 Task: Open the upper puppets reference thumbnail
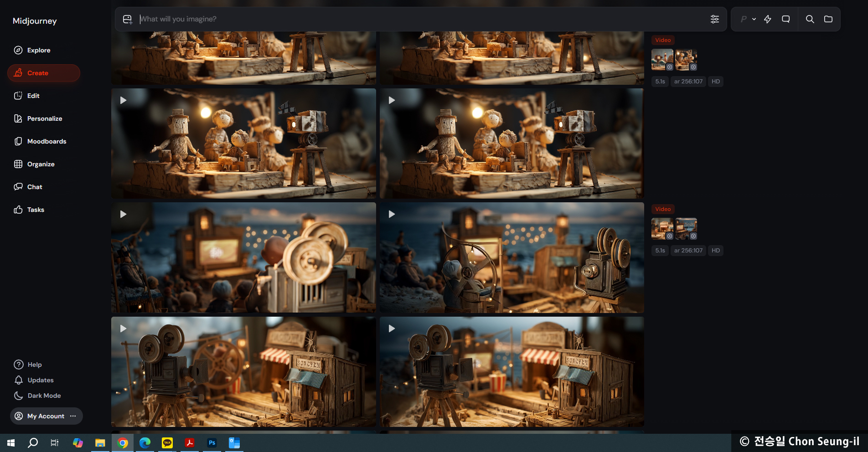(686, 60)
